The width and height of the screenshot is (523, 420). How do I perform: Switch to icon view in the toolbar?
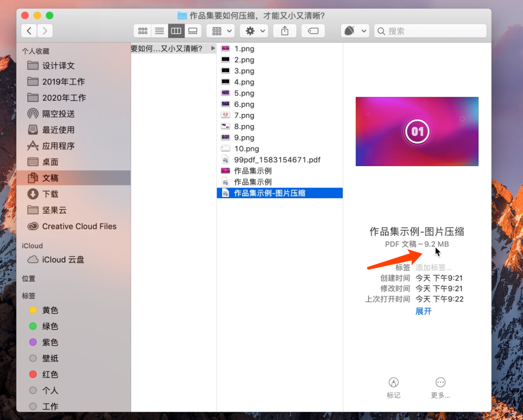pos(142,31)
